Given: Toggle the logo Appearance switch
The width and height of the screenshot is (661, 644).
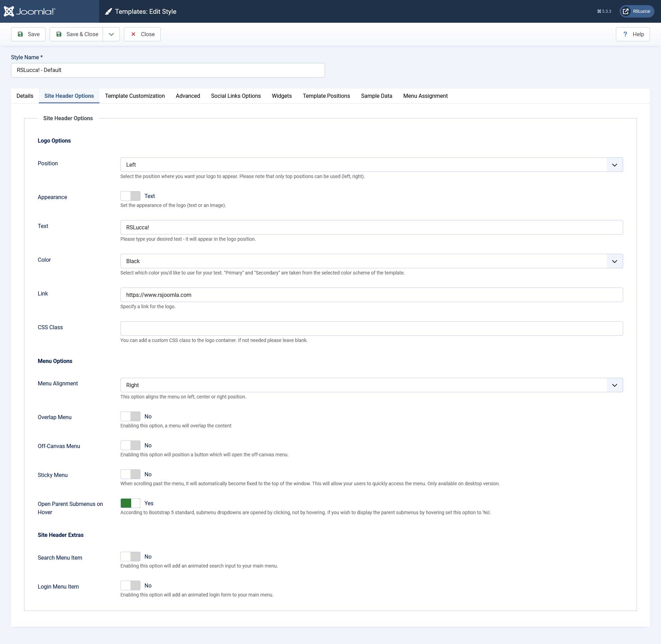Looking at the screenshot, I should [130, 196].
